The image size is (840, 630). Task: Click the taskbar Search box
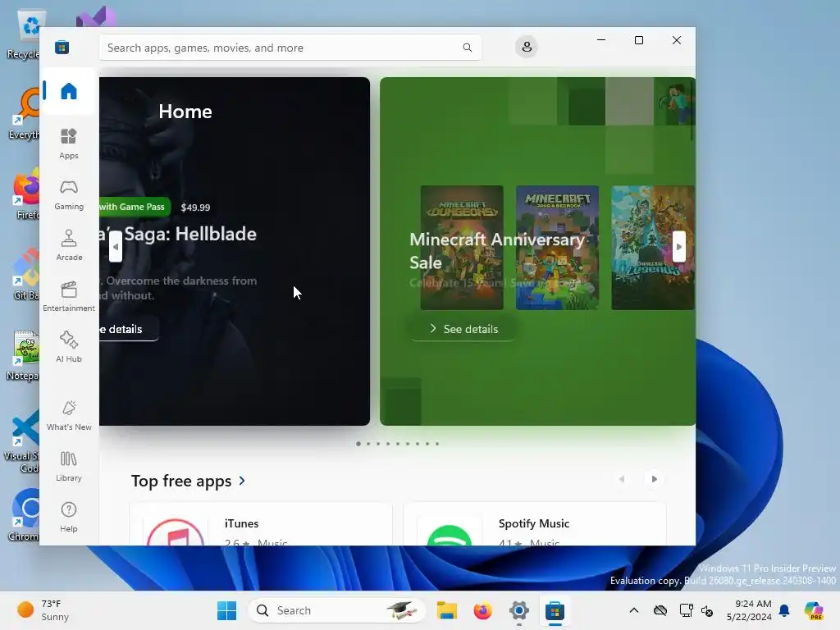336,610
